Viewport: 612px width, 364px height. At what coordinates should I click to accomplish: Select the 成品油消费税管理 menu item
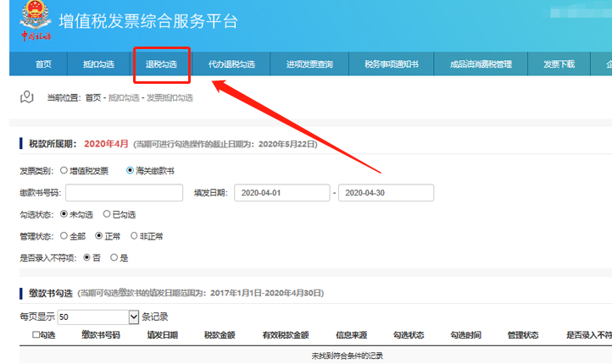pos(481,64)
